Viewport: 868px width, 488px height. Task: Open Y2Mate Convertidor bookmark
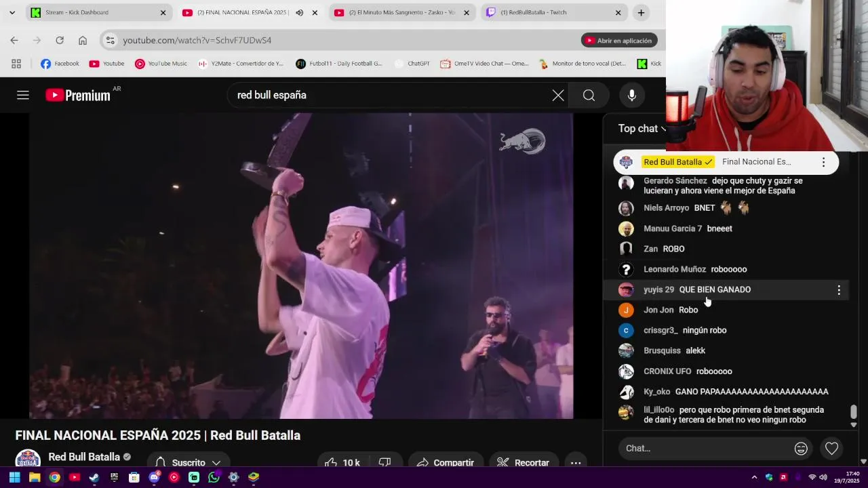pos(241,64)
